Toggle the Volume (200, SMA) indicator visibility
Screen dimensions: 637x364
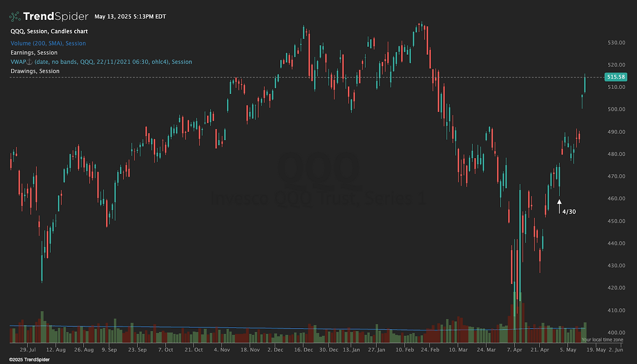(48, 43)
